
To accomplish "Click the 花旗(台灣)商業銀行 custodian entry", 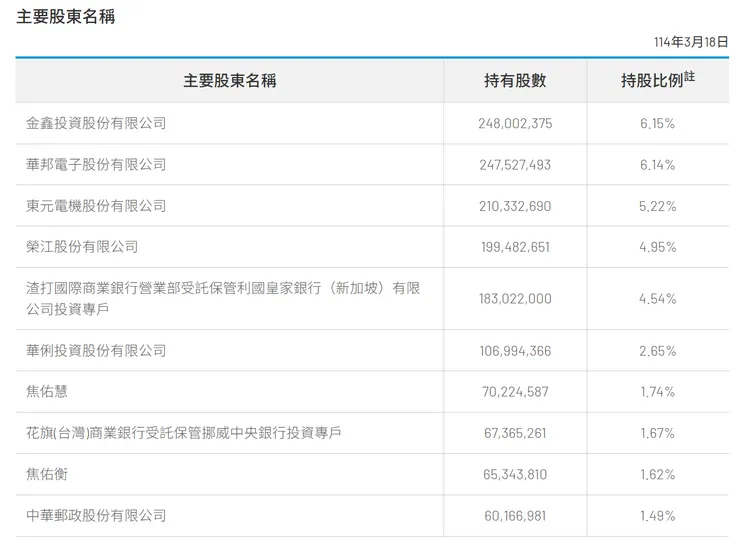I will point(184,433).
